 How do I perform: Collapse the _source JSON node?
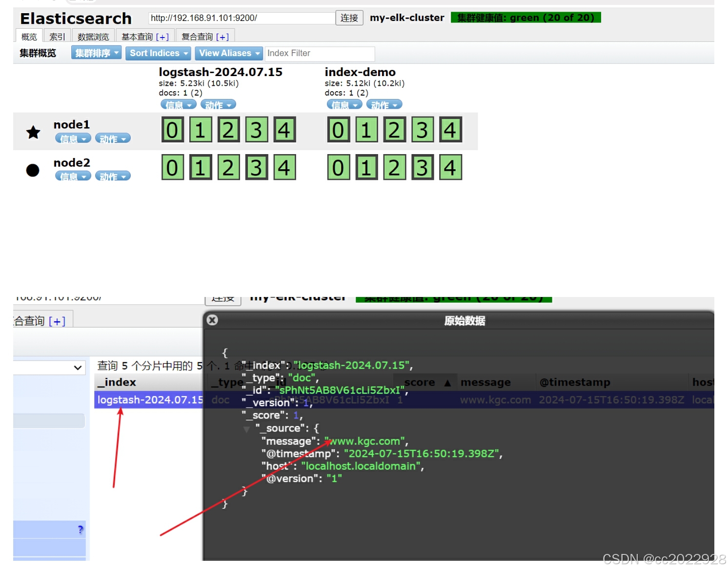[246, 429]
